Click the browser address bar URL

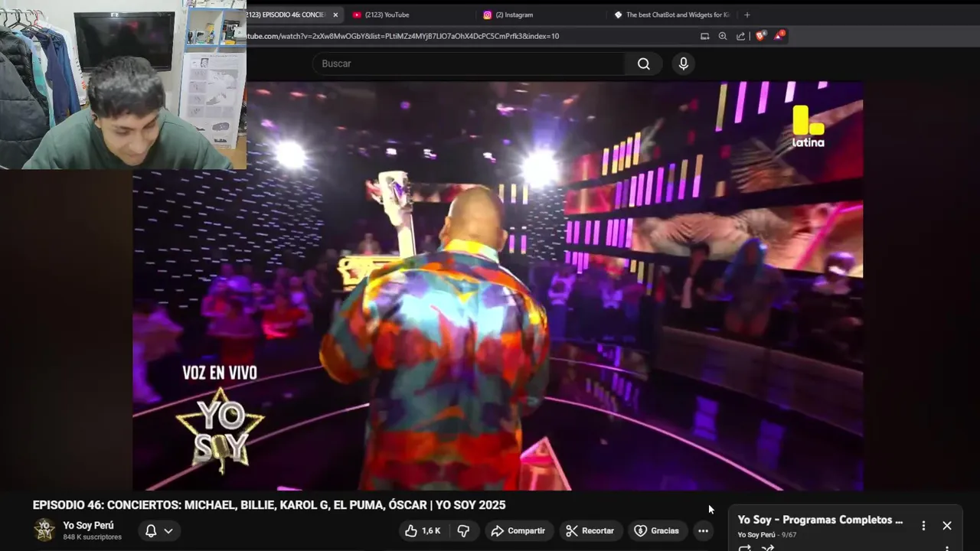click(x=403, y=36)
